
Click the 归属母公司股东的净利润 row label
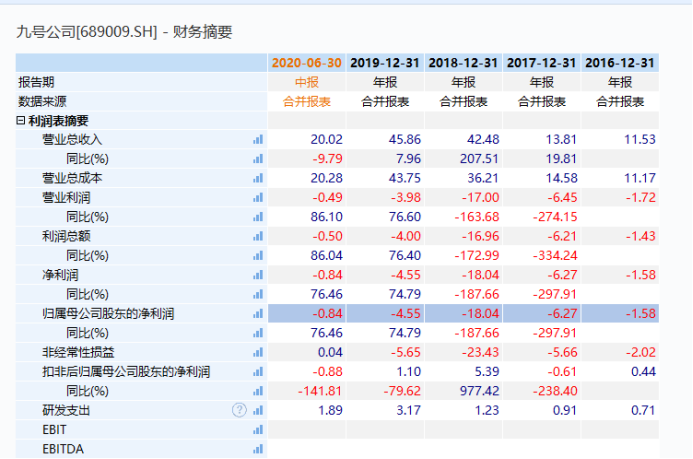click(108, 314)
